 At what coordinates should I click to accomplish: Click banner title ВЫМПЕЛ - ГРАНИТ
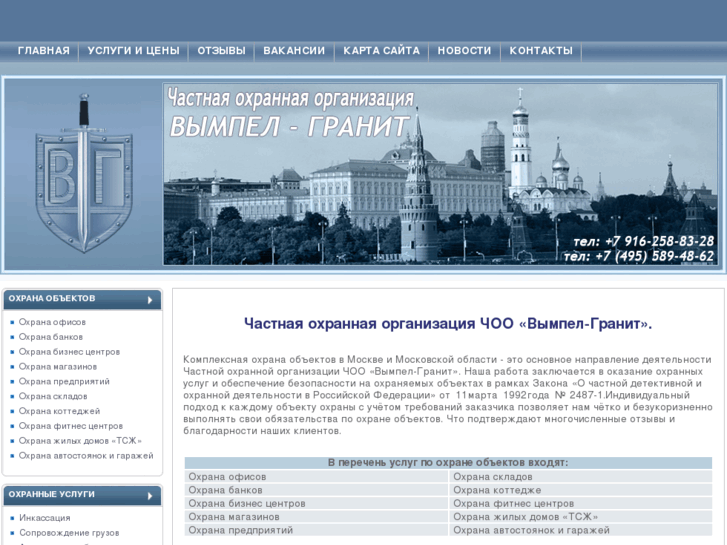[x=290, y=127]
